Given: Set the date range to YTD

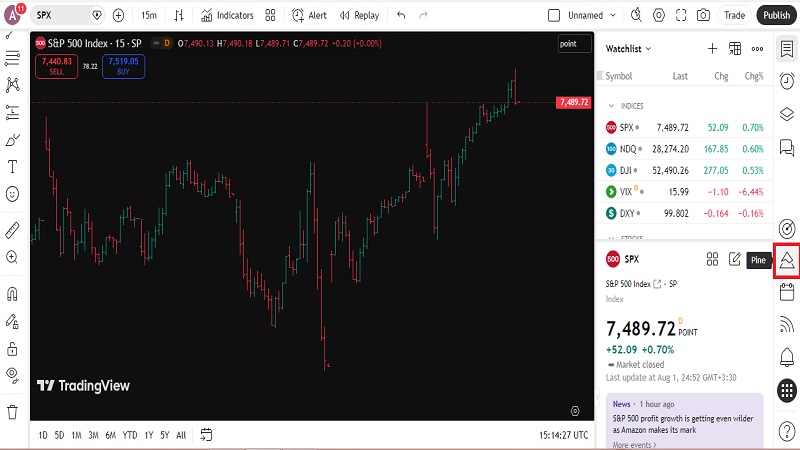Looking at the screenshot, I should [130, 435].
